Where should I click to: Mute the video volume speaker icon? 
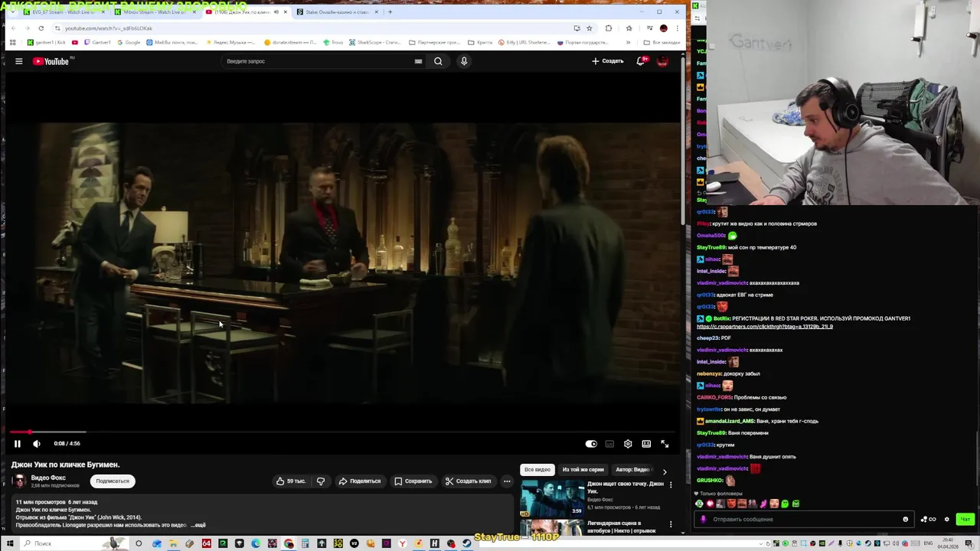point(36,444)
